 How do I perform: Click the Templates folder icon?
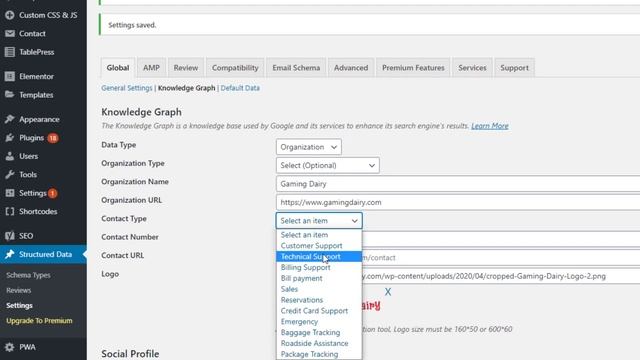click(x=10, y=95)
